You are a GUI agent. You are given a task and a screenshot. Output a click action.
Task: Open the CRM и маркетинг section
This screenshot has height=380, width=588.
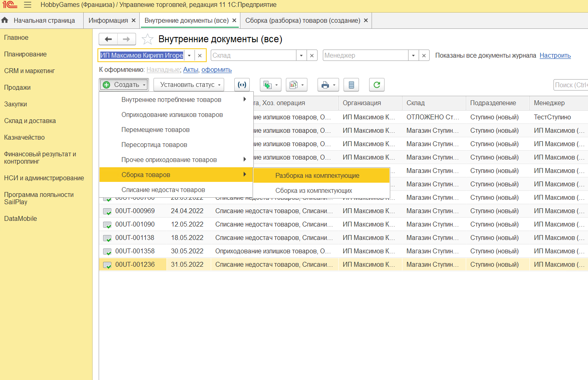[29, 71]
